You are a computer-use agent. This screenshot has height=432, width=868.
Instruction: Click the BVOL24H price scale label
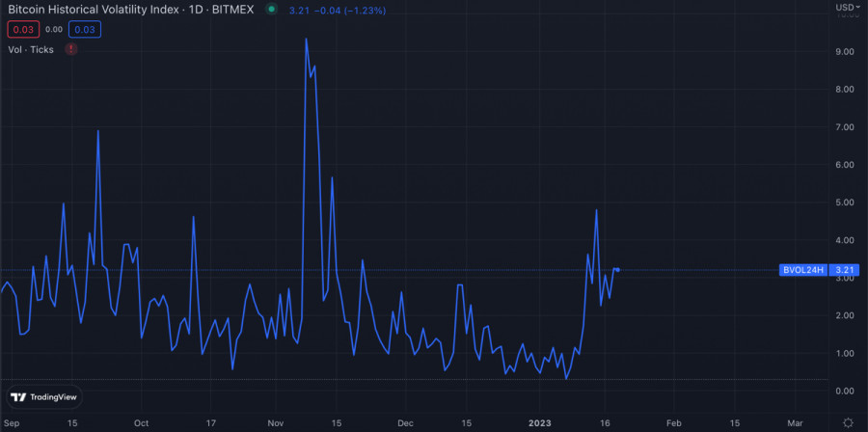pyautogui.click(x=803, y=270)
